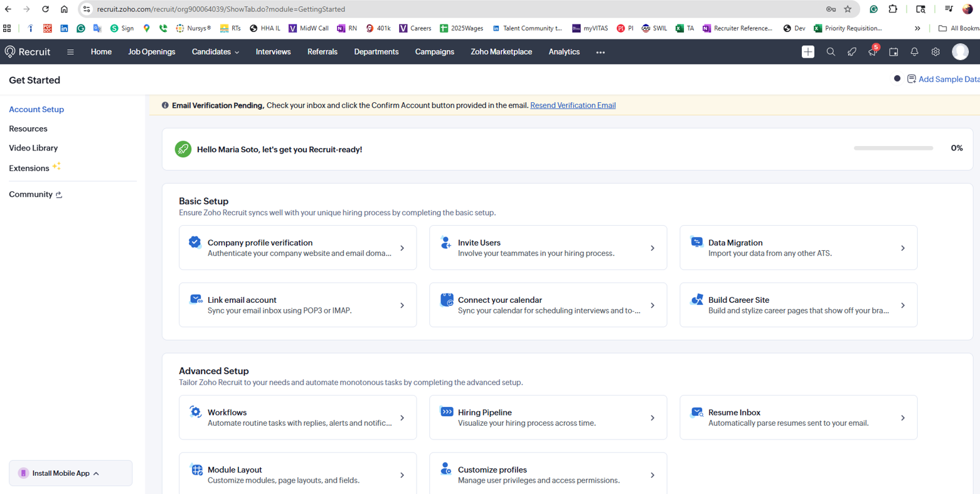Open the Recruiter Reference bookmark
This screenshot has width=980, height=494.
coord(738,28)
